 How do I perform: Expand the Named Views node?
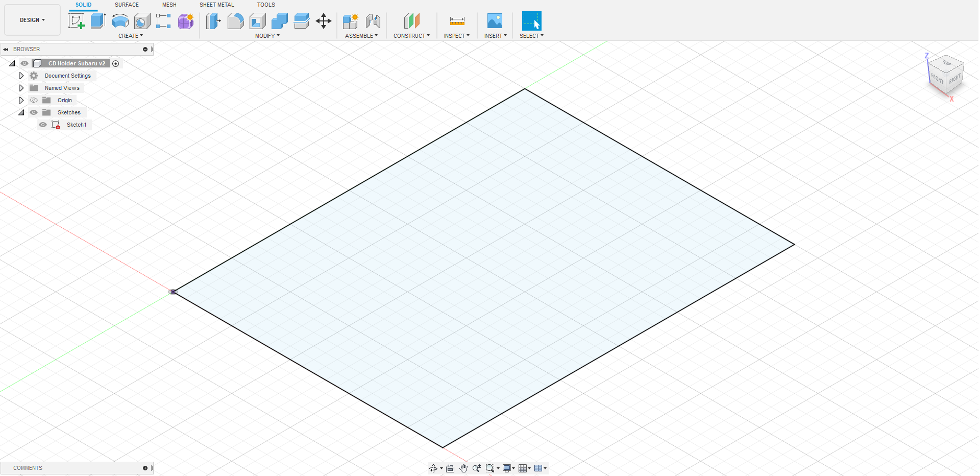tap(21, 88)
